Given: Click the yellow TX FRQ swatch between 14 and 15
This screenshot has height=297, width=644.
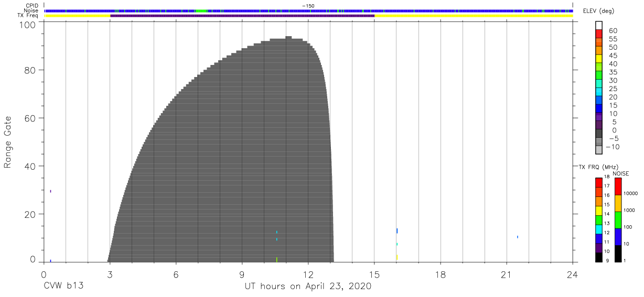Looking at the screenshot, I should click(599, 211).
